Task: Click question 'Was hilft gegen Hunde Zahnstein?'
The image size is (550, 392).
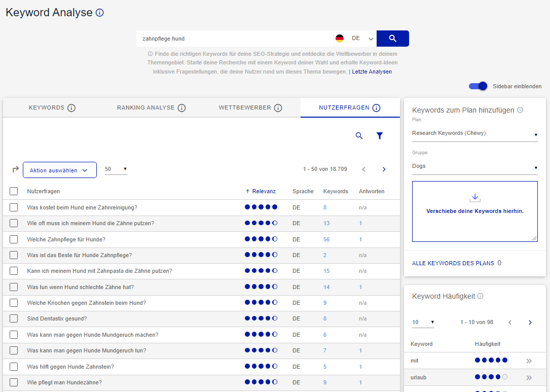Action: point(70,367)
